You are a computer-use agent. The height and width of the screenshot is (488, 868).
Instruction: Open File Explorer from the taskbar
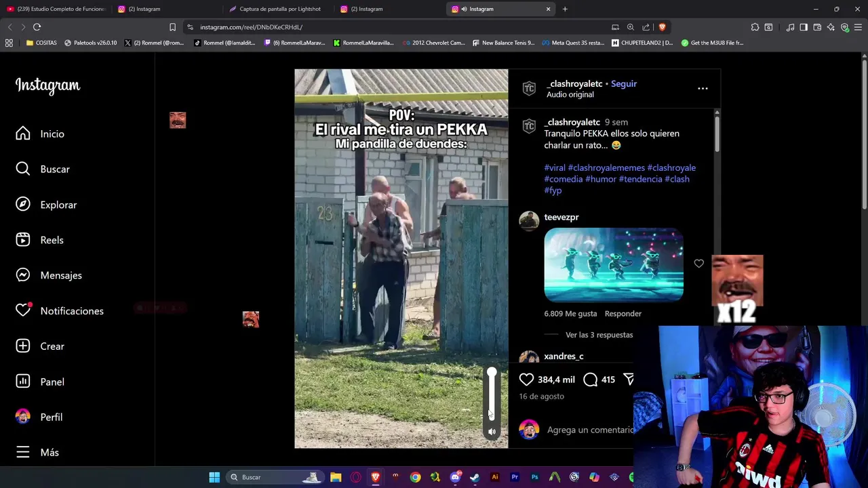336,477
